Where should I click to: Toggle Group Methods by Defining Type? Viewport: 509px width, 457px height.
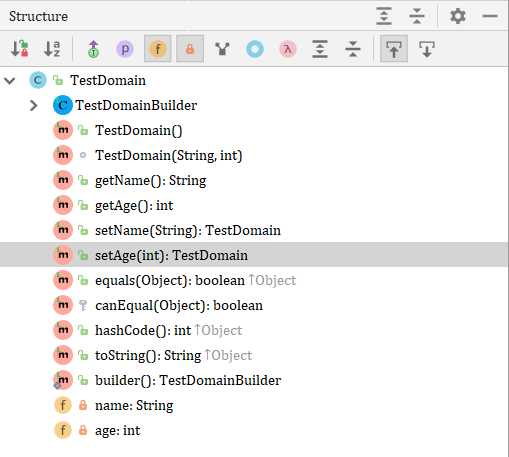coord(94,49)
